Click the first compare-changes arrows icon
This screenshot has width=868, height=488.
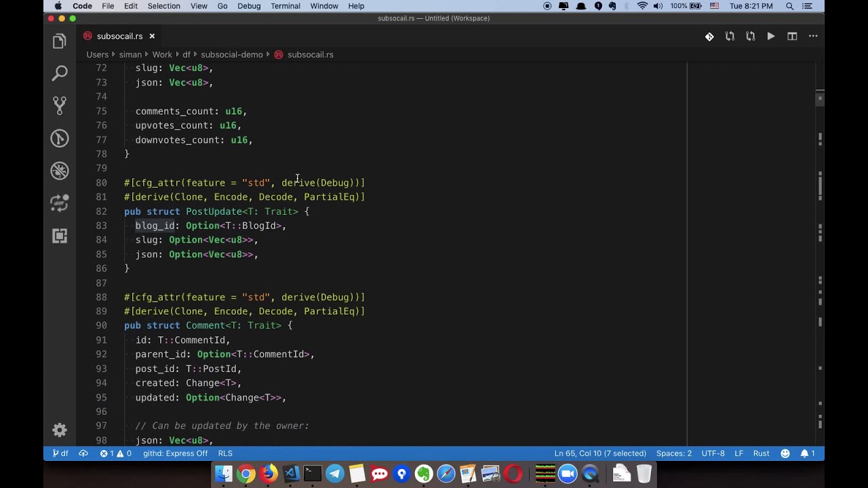coord(730,37)
